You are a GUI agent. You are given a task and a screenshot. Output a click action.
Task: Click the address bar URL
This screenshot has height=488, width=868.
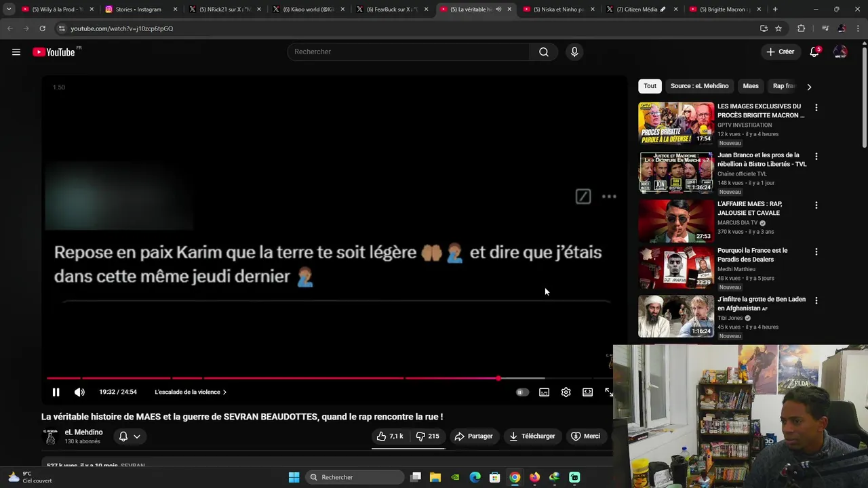122,28
